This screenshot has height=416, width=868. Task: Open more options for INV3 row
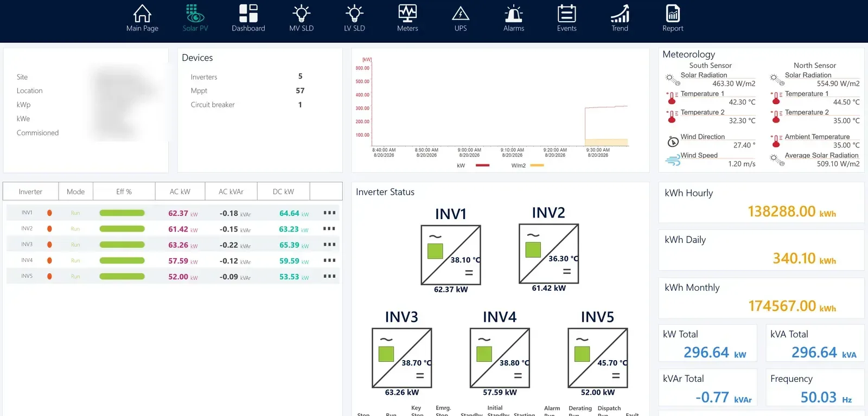coord(329,244)
